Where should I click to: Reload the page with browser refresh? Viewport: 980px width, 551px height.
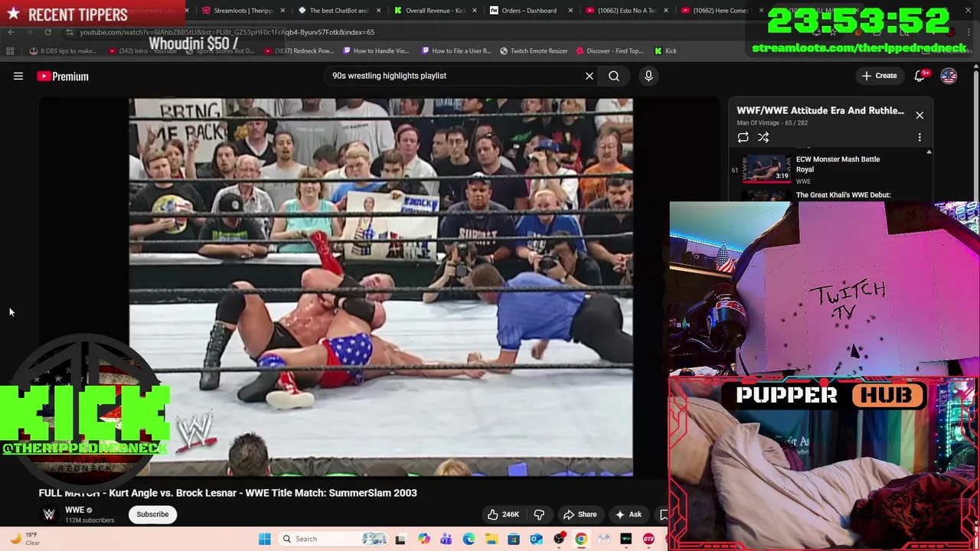click(47, 32)
